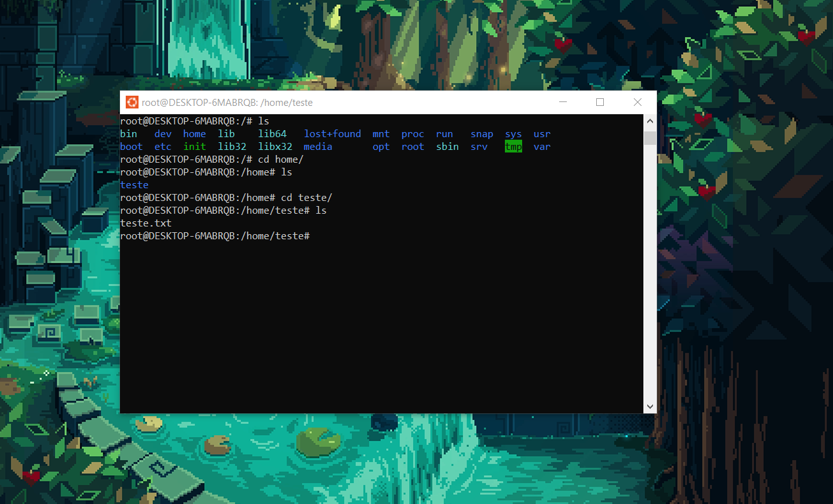
Task: Click the 'media' directory name
Action: (x=318, y=147)
